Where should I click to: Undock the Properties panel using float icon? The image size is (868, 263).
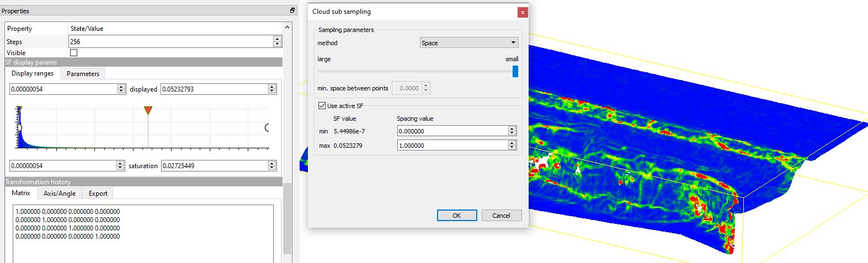pos(292,10)
